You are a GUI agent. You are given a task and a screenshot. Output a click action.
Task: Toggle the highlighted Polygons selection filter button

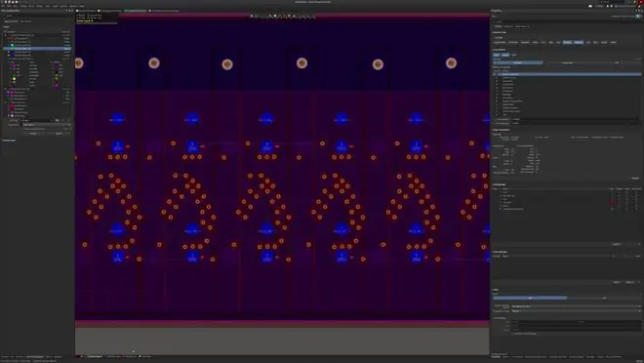579,42
